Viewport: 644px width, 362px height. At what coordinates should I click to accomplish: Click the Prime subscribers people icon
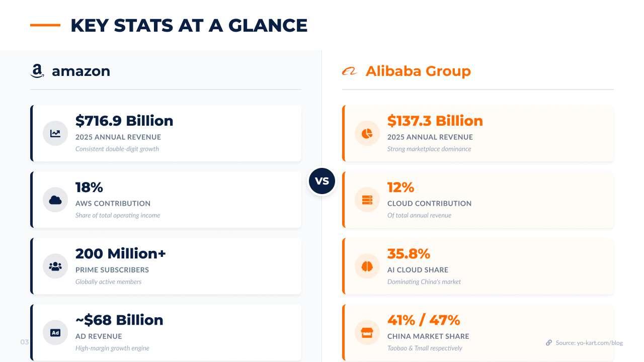tap(55, 266)
